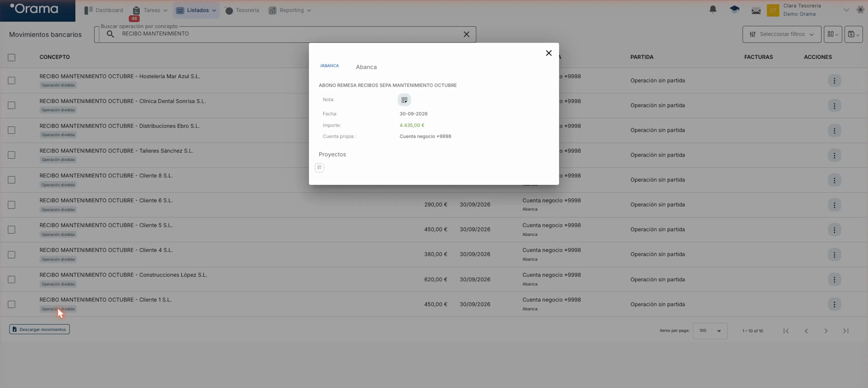The width and height of the screenshot is (868, 388).
Task: Click the add project icon under Proyectos
Action: tap(319, 167)
